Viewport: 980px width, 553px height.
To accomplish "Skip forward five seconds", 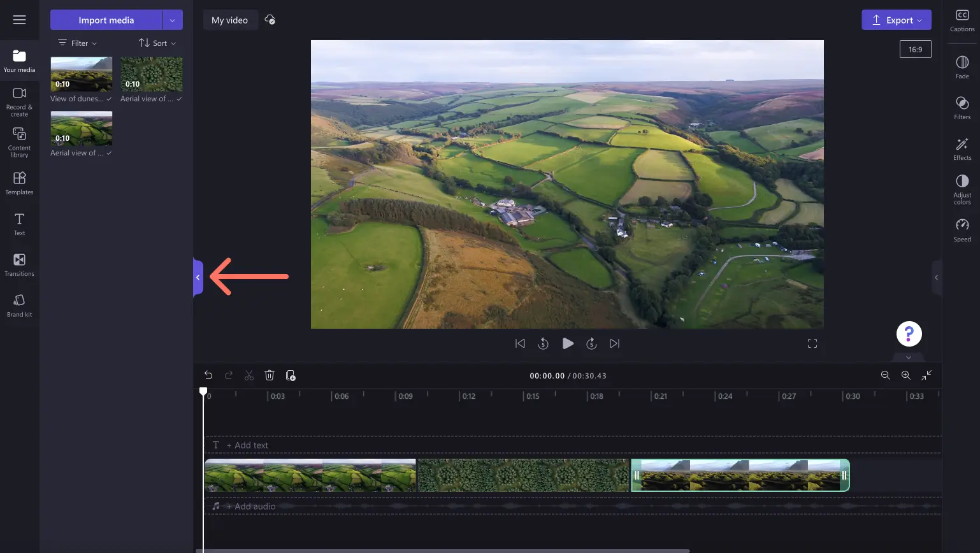I will coord(591,343).
